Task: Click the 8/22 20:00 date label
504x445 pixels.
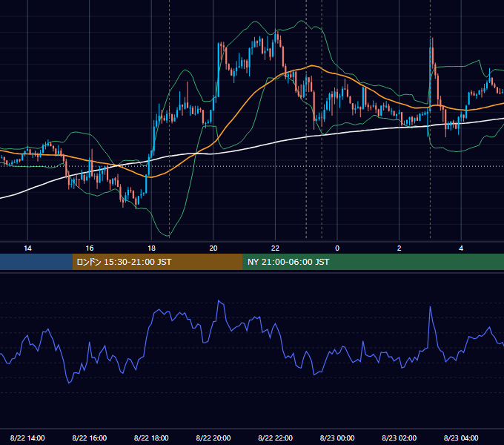Action: pyautogui.click(x=213, y=438)
